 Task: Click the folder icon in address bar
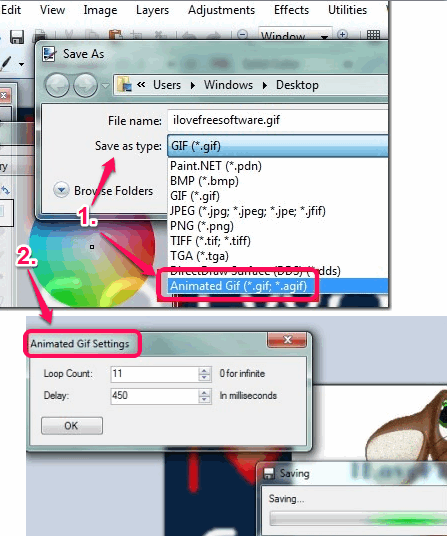click(124, 85)
